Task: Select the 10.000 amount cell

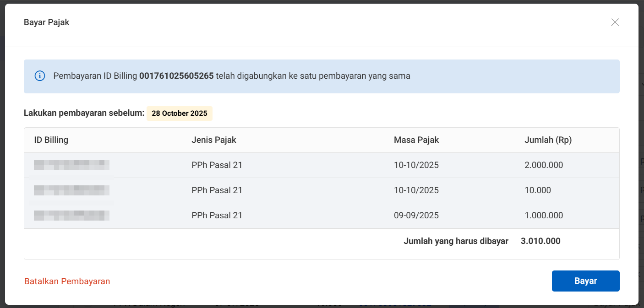Action: click(538, 190)
